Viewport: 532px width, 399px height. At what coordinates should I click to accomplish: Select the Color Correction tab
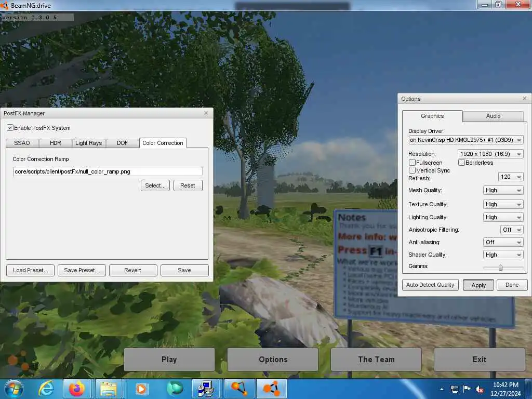(x=163, y=143)
